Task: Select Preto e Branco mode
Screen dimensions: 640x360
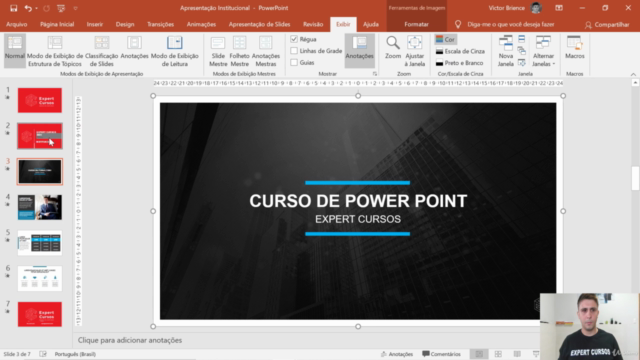Action: pyautogui.click(x=459, y=63)
